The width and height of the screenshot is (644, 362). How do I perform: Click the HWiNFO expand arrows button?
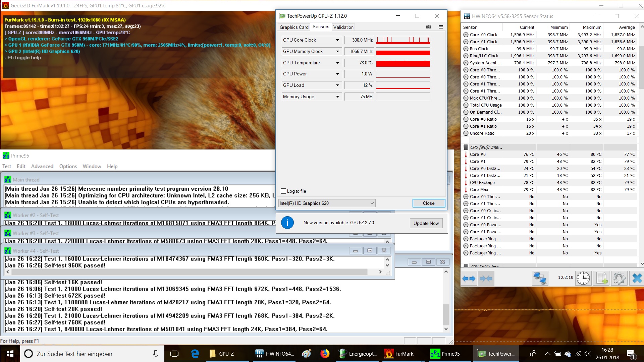tap(469, 278)
